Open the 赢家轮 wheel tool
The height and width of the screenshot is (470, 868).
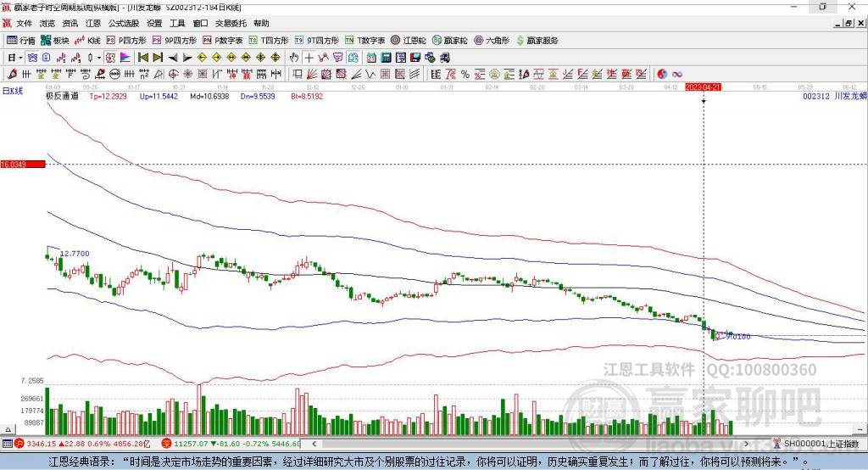click(x=449, y=41)
